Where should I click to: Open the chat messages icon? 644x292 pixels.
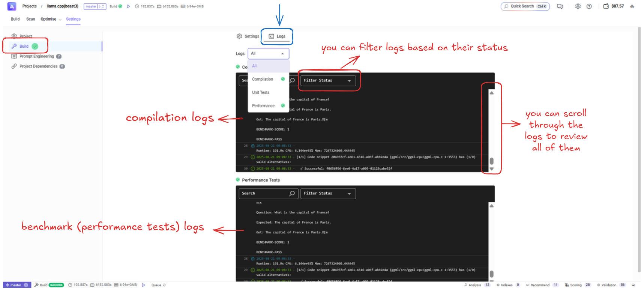tap(560, 6)
